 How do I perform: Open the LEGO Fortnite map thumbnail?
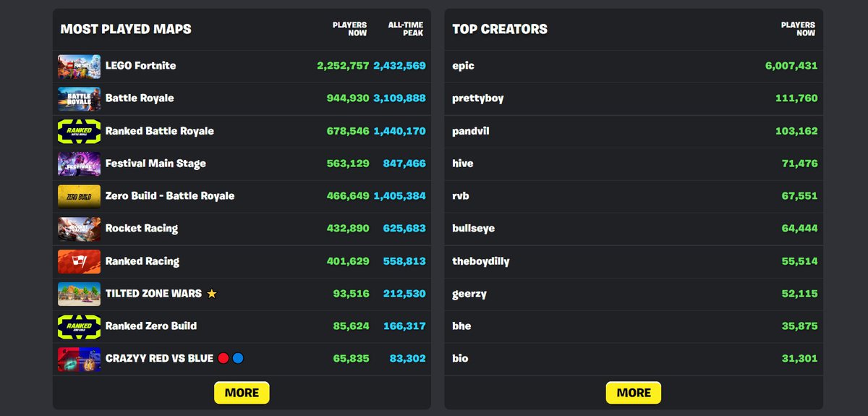(x=79, y=66)
